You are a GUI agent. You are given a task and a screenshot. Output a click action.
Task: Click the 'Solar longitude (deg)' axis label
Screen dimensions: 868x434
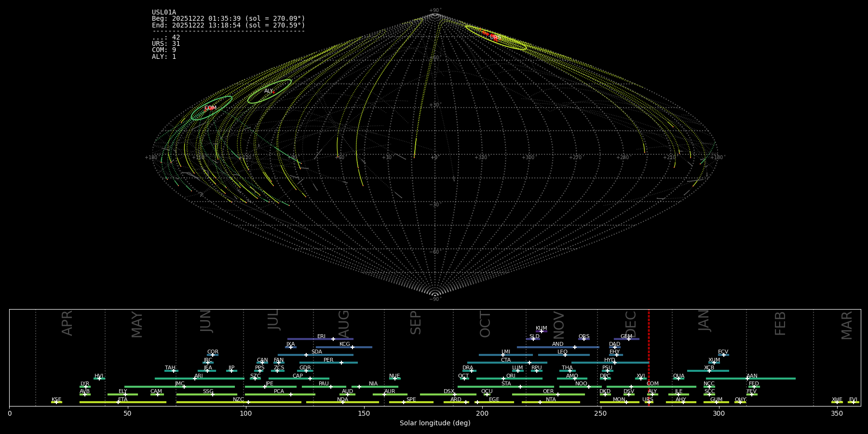click(435, 423)
